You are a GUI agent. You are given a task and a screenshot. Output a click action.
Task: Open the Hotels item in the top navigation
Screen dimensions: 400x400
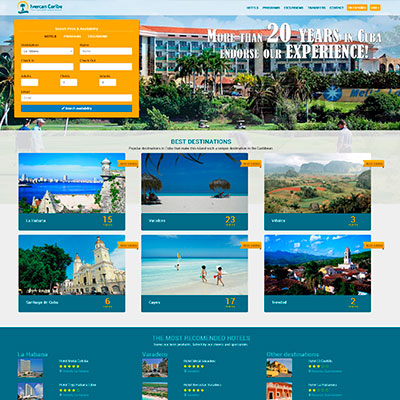(252, 8)
